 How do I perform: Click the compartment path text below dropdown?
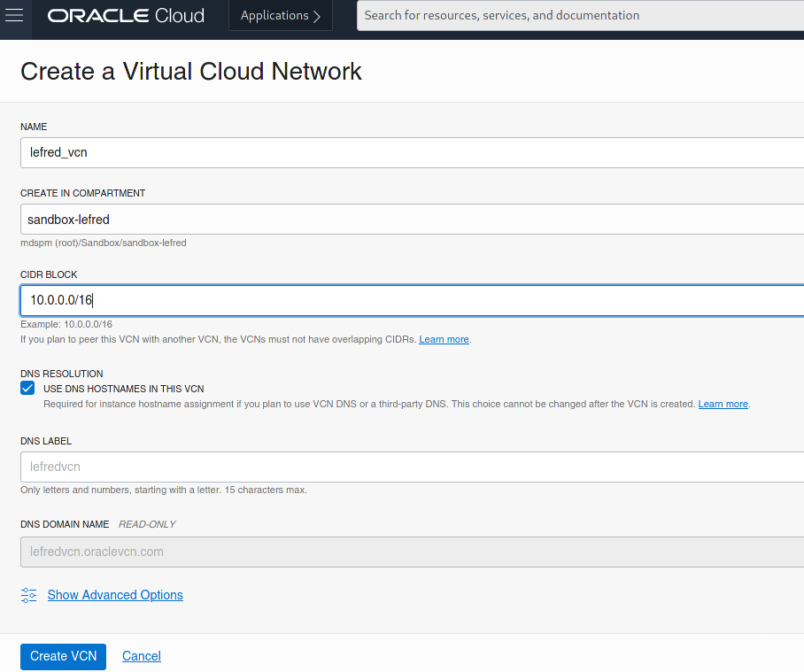point(104,243)
